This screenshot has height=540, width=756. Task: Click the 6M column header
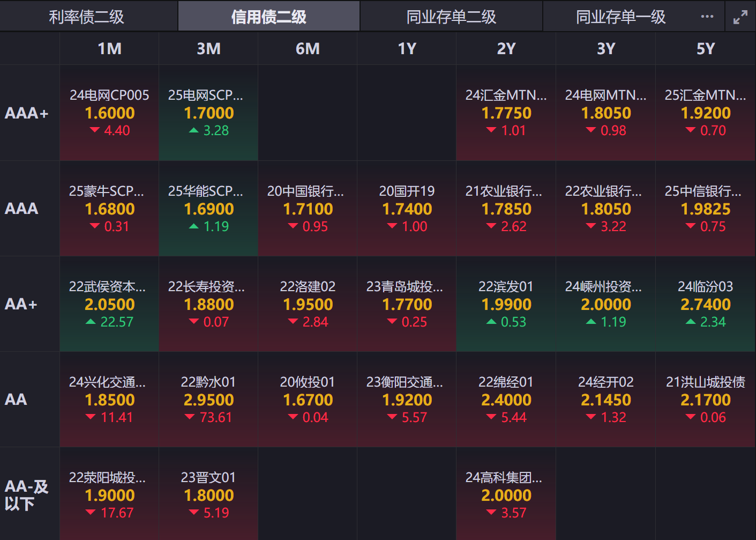[x=308, y=49]
